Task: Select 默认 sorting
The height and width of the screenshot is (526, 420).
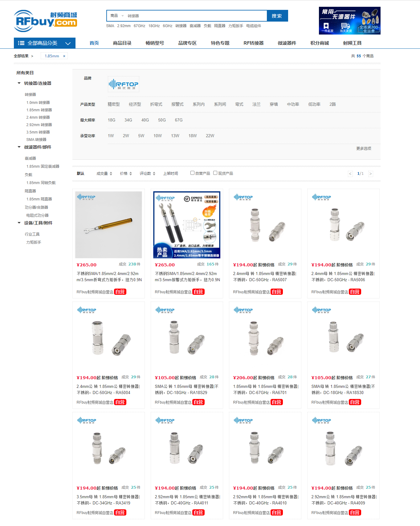Action: point(80,174)
